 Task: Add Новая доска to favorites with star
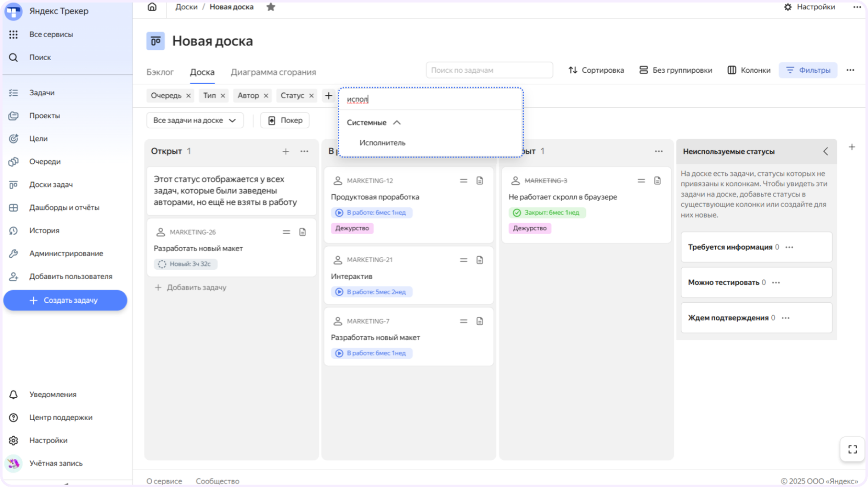[271, 7]
